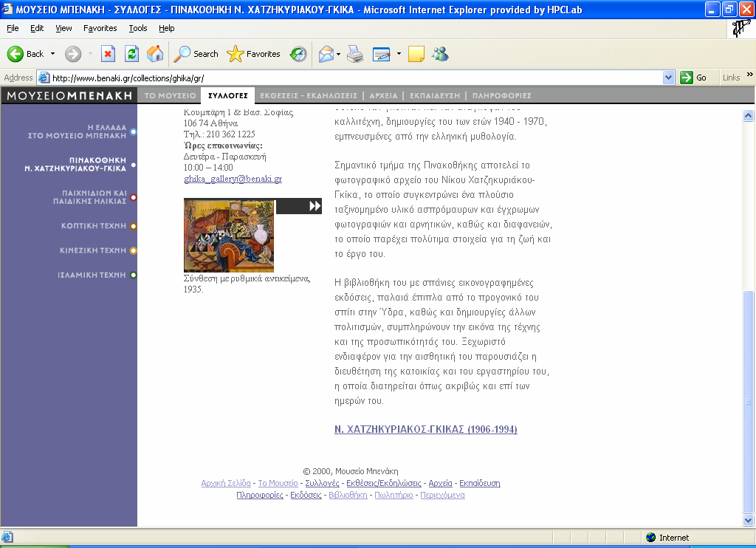Click the Forward navigation arrow icon
This screenshot has height=548, width=756.
(x=73, y=54)
